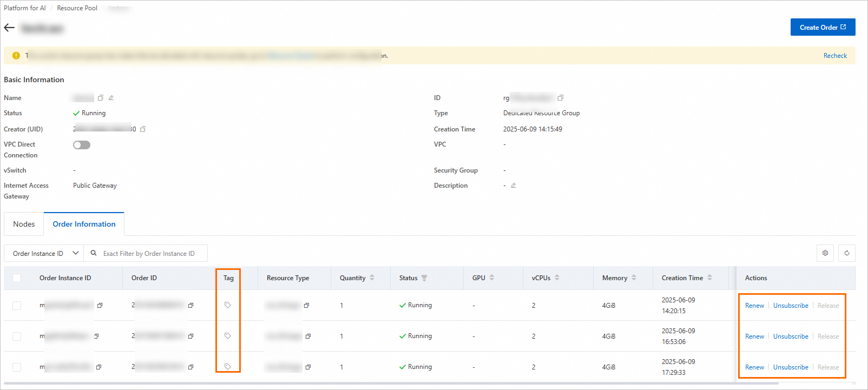Viewport: 868px width, 390px height.
Task: Edit the Description field pencil icon
Action: (514, 186)
